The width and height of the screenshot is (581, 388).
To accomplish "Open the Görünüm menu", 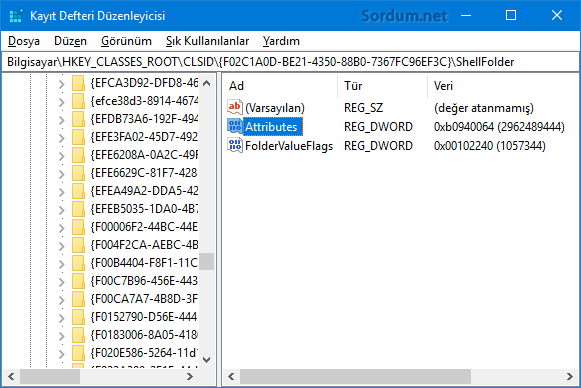I will click(x=126, y=41).
